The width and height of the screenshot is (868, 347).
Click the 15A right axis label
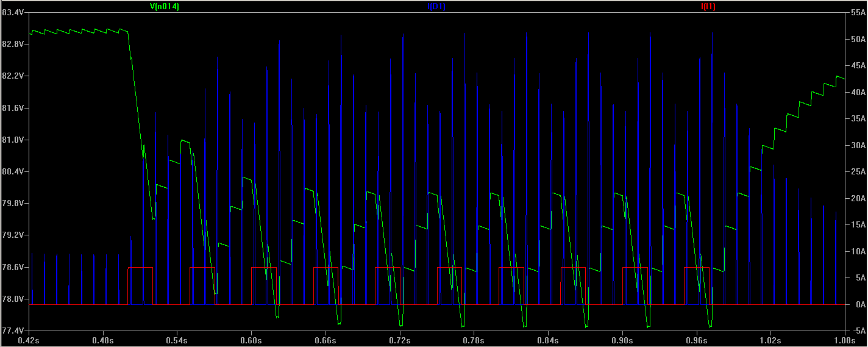coord(858,224)
